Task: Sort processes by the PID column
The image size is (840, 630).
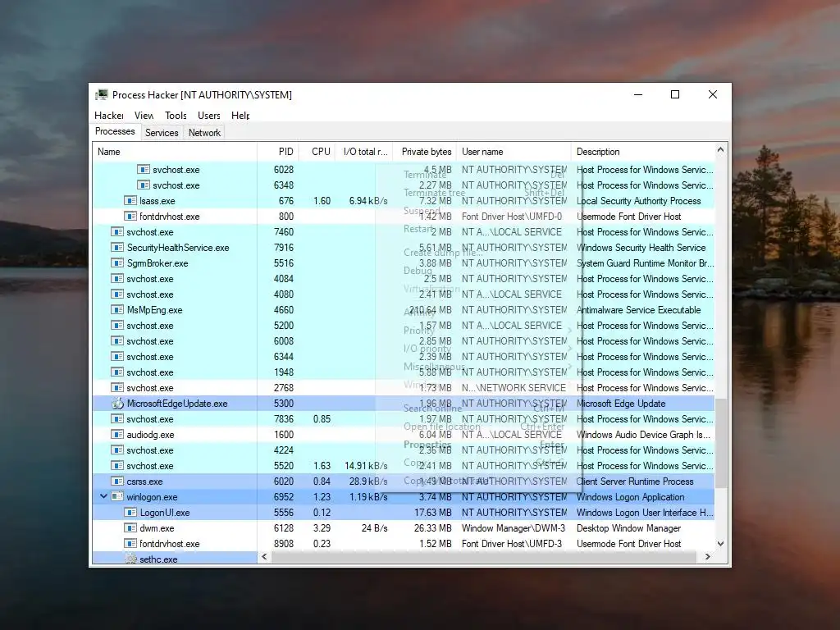Action: pos(278,152)
